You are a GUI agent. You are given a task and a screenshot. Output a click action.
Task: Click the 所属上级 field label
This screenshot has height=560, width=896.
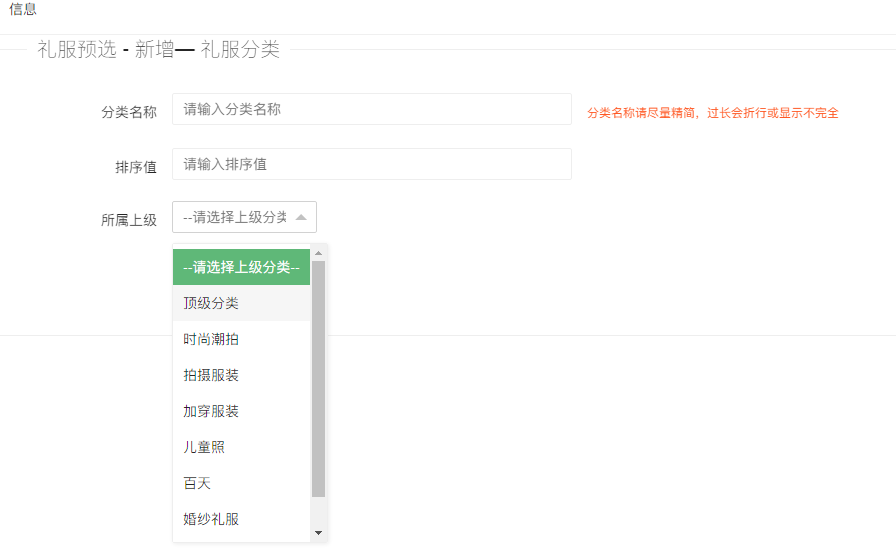[129, 220]
